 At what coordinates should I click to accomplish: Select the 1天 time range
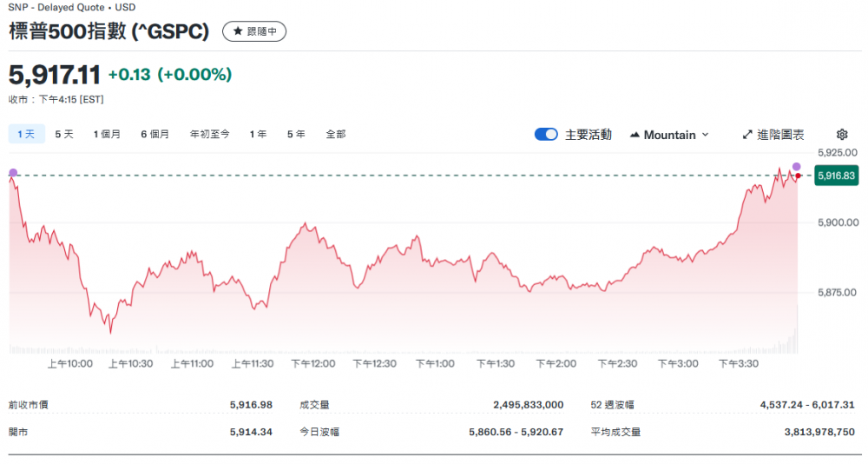(x=26, y=134)
